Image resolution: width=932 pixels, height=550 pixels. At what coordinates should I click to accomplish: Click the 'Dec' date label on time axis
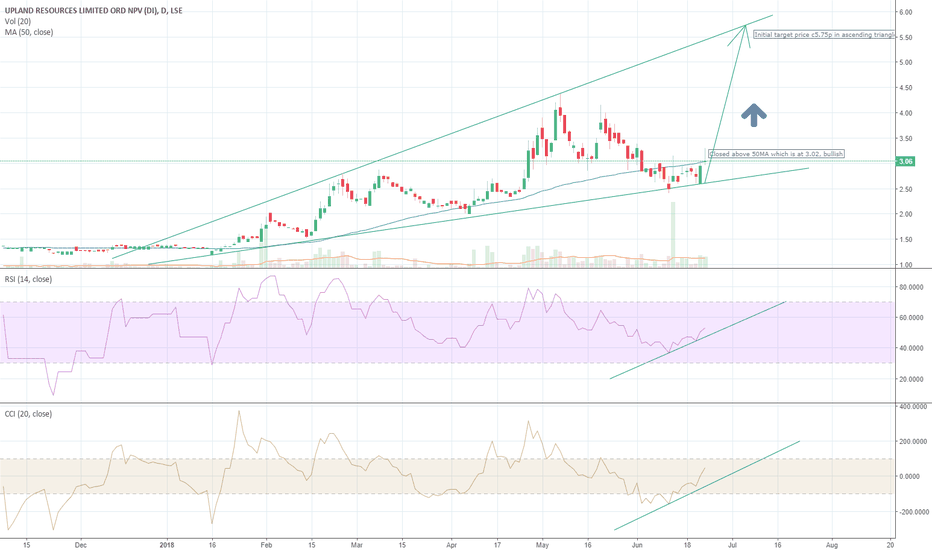coord(81,545)
